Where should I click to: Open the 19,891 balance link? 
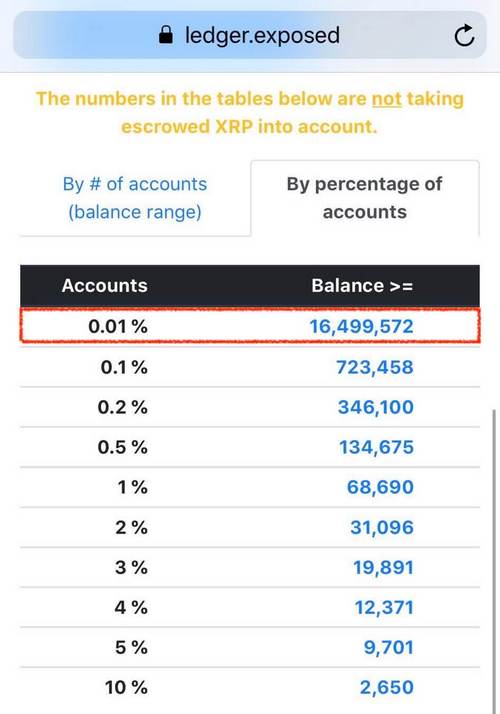pyautogui.click(x=383, y=567)
